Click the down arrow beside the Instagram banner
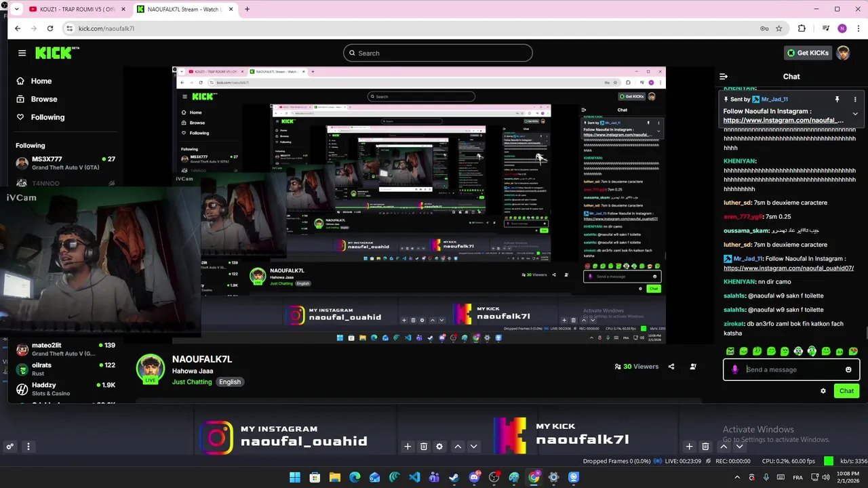 pos(473,446)
